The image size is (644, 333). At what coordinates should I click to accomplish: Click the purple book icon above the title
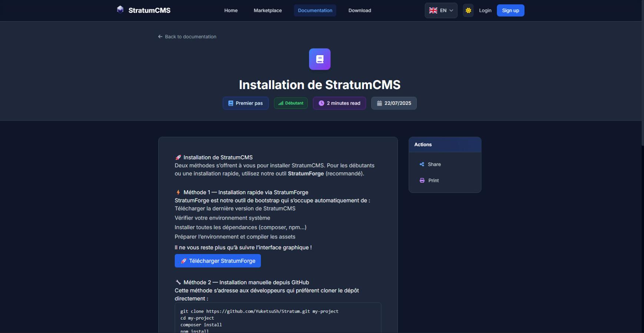point(319,58)
